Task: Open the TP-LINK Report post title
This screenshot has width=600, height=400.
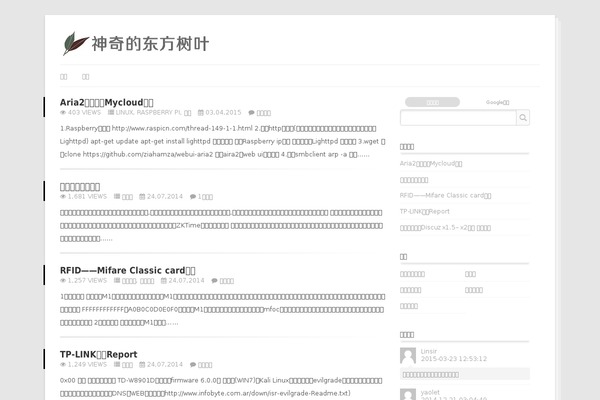Action: point(98,354)
